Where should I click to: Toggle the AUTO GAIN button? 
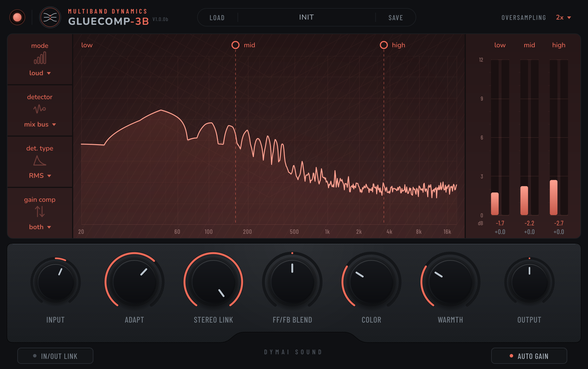click(529, 356)
